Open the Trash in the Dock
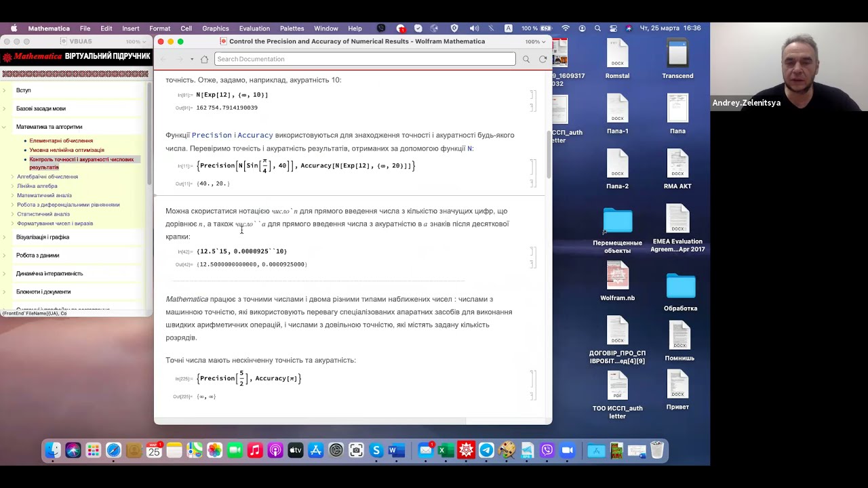This screenshot has width=868, height=488. point(656,450)
